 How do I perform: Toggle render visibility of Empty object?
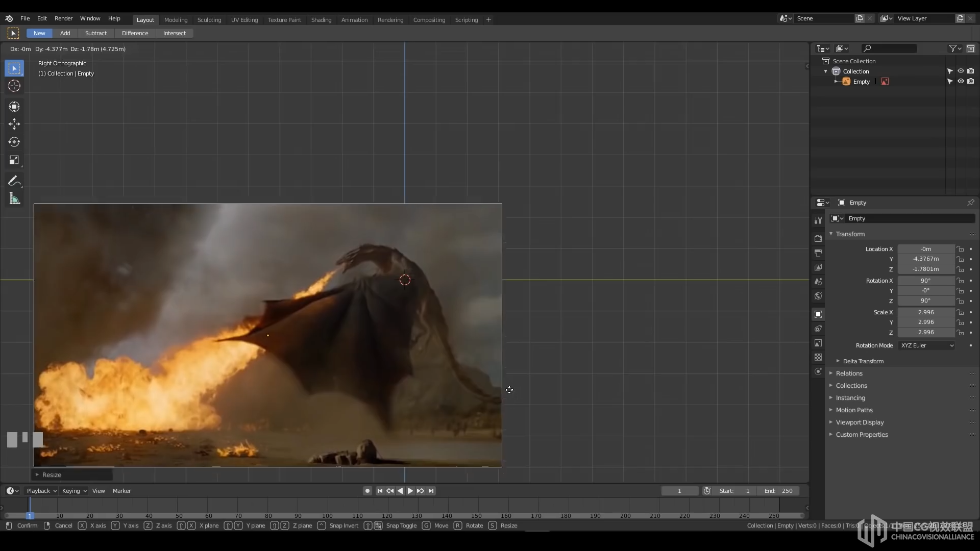point(970,82)
